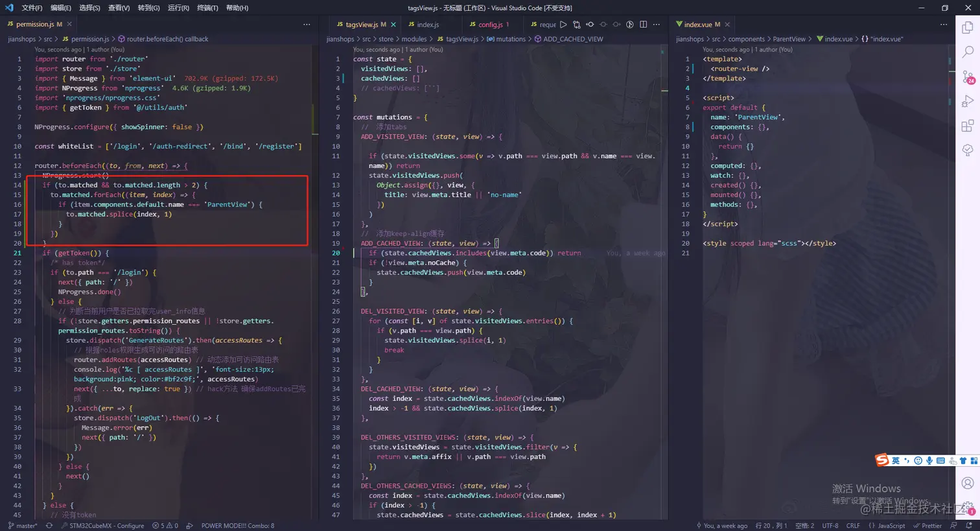Open changes with the compare icon

576,25
